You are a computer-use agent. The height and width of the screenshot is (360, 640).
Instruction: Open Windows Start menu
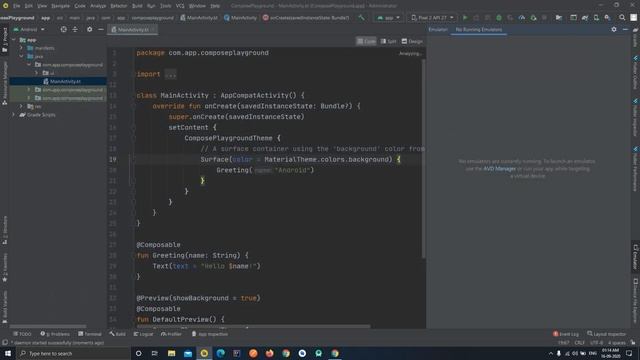tap(8, 353)
